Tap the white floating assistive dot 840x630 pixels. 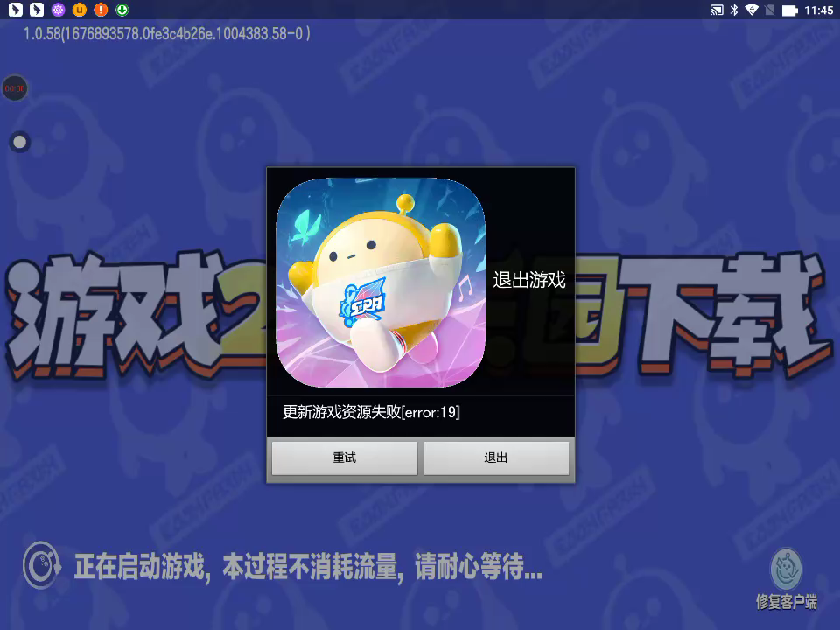tap(19, 142)
